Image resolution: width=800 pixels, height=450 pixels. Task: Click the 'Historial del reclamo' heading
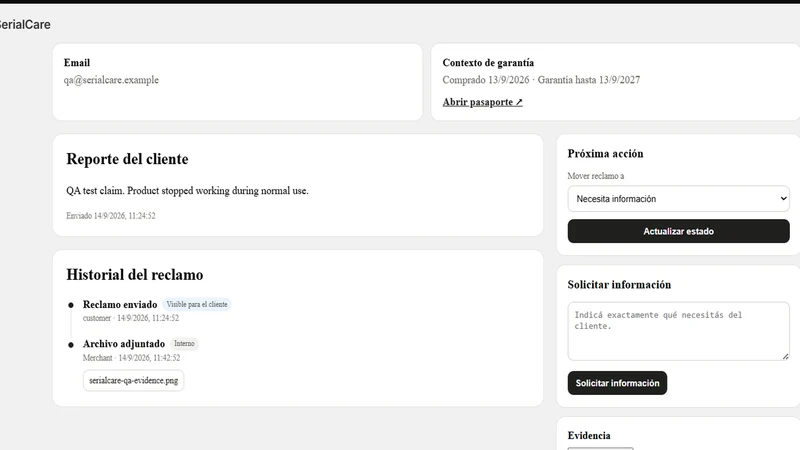(135, 275)
